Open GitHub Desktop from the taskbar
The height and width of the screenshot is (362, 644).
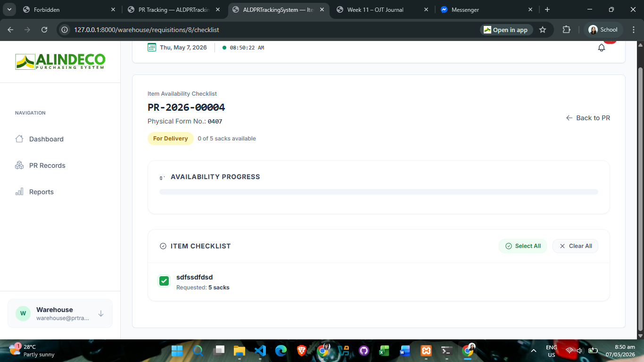363,351
